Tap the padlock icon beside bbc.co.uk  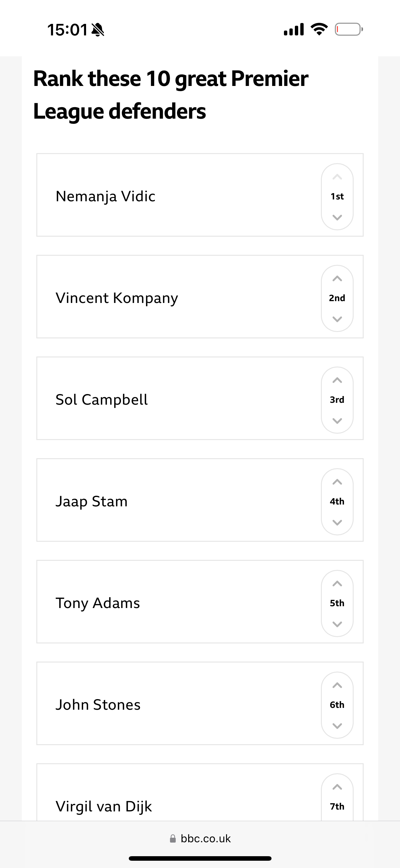click(x=173, y=839)
